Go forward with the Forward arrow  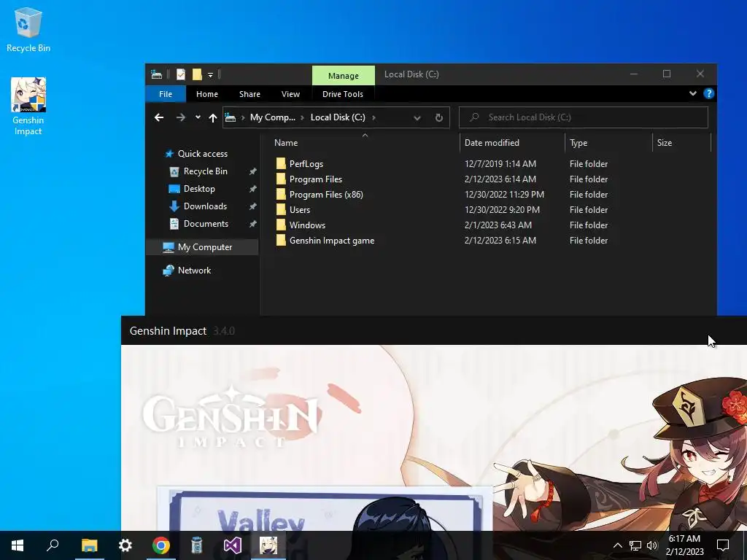pos(181,117)
